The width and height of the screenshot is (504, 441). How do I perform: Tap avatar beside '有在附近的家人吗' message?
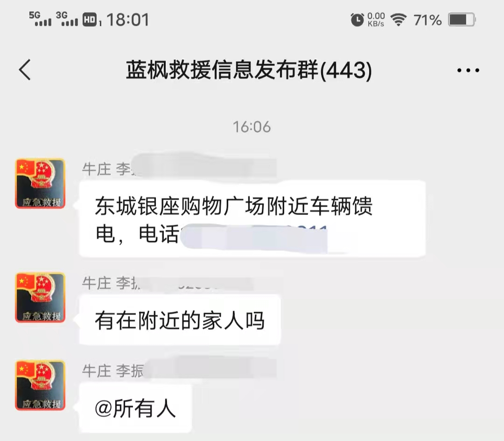coord(40,298)
